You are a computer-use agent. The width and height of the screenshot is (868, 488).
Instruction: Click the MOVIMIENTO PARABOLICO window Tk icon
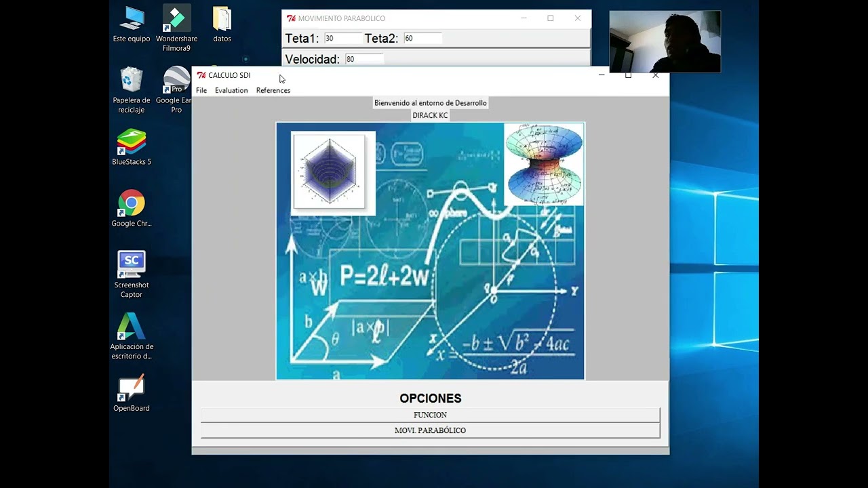[292, 18]
